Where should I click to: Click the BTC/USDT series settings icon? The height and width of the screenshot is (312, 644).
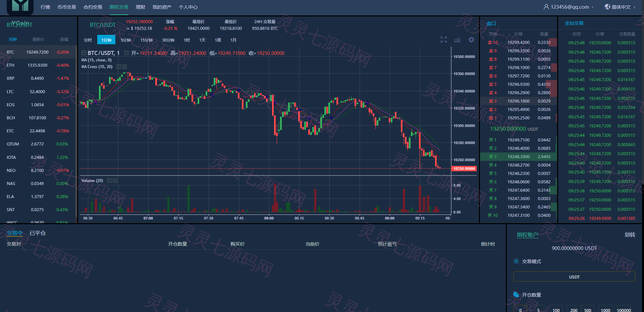pyautogui.click(x=126, y=53)
